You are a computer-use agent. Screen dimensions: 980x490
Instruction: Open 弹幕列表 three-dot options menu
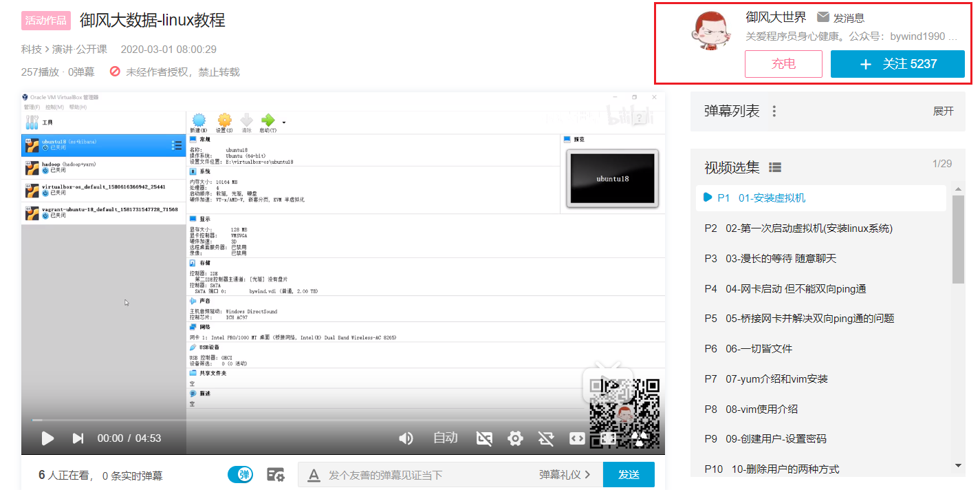point(774,111)
